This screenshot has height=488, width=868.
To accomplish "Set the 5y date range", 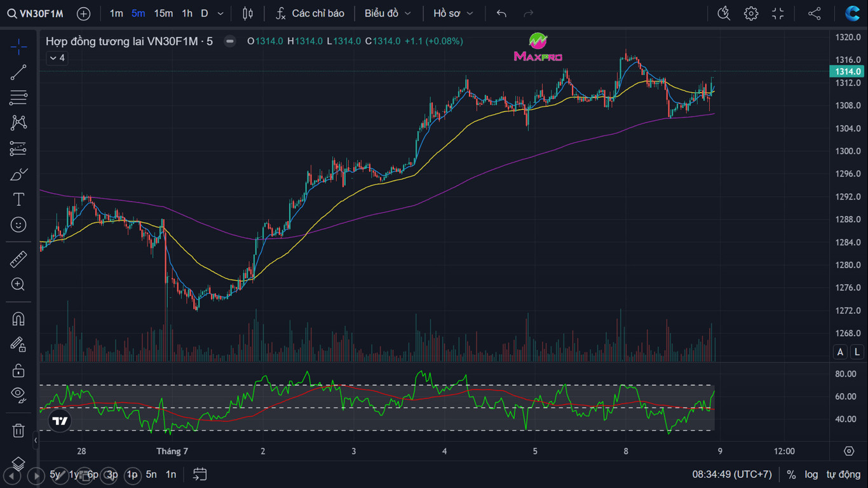I will pyautogui.click(x=55, y=475).
